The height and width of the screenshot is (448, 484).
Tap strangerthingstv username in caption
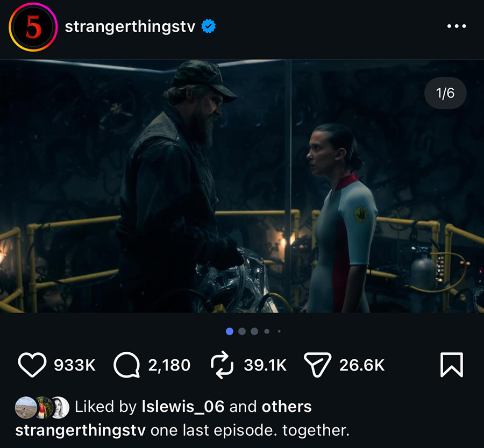[81, 430]
